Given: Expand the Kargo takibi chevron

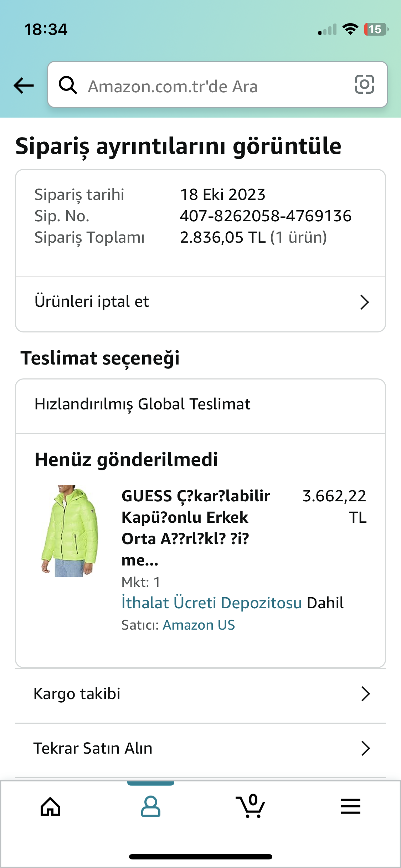Looking at the screenshot, I should (x=365, y=694).
